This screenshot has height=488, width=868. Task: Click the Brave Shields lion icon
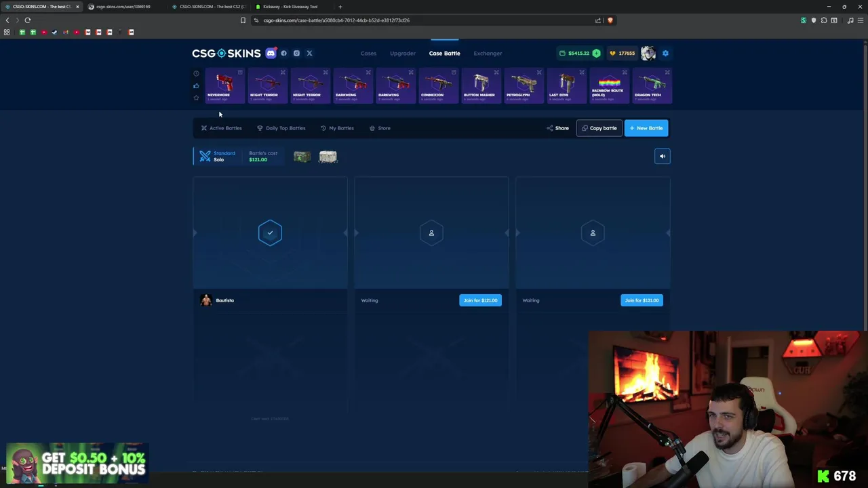(610, 20)
